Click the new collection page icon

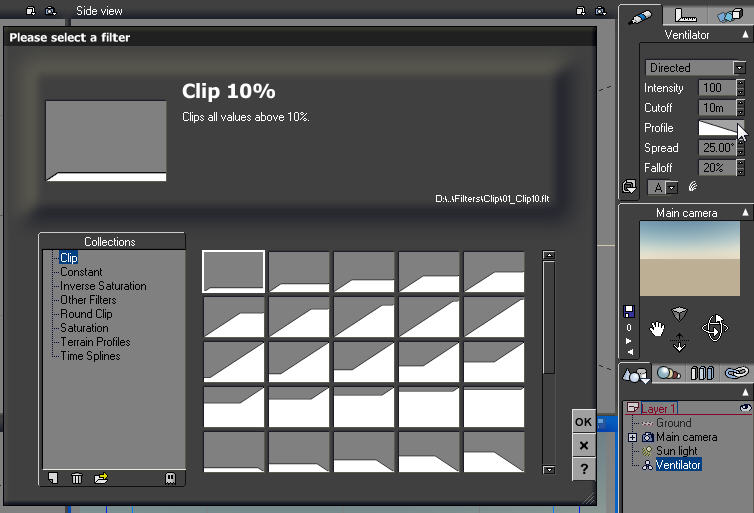coord(53,478)
